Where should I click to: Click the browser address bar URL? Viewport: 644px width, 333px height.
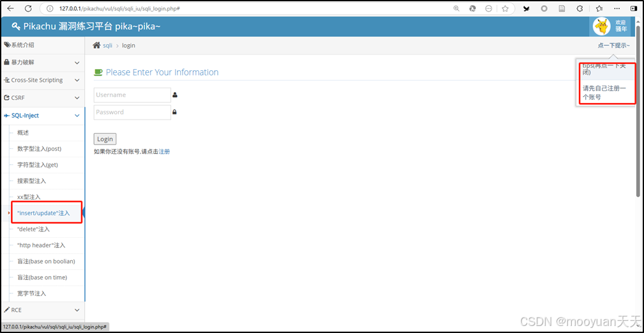click(x=119, y=8)
